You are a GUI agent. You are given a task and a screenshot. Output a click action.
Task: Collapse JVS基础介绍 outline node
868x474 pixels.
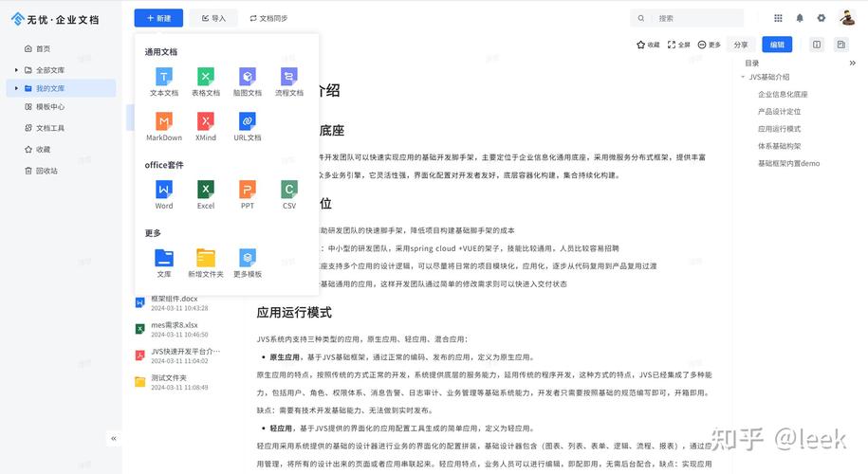[x=743, y=77]
